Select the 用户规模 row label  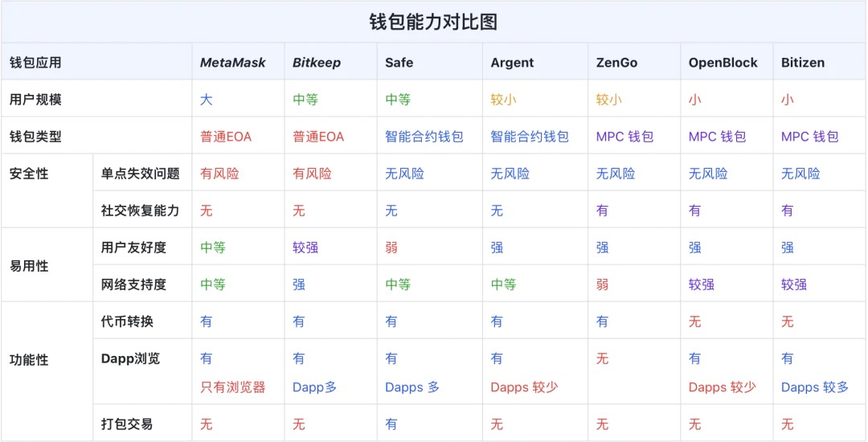pyautogui.click(x=35, y=100)
